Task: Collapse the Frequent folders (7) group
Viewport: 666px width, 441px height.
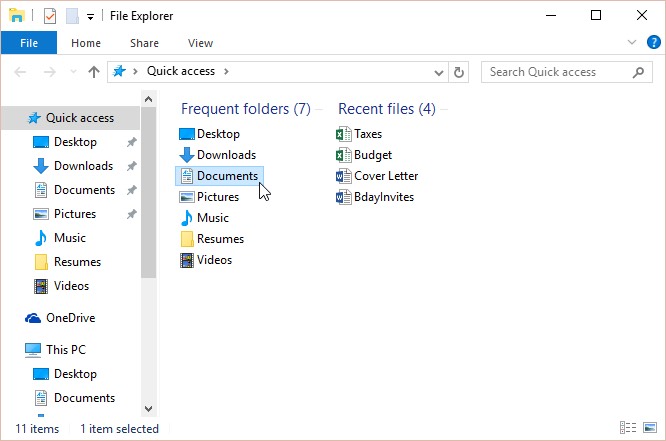Action: [x=245, y=108]
